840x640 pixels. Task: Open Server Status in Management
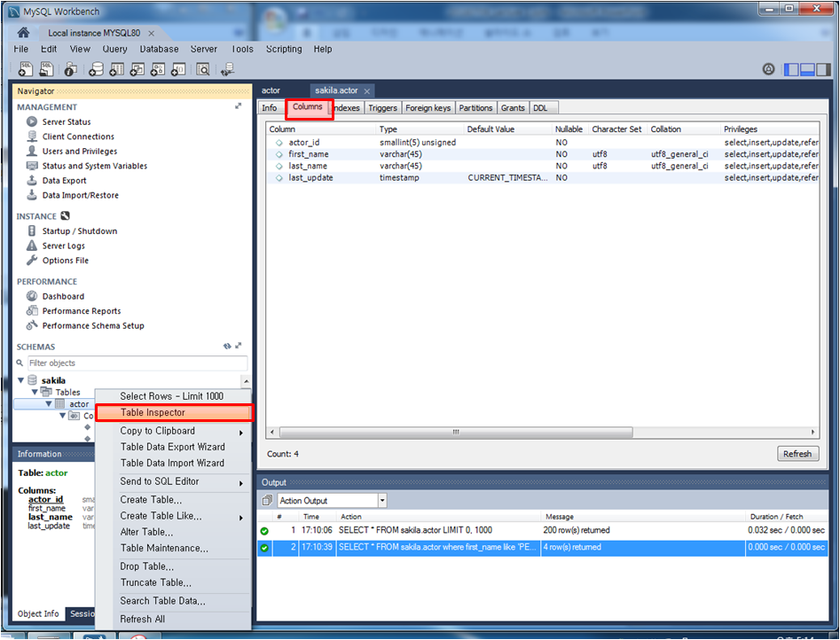67,121
